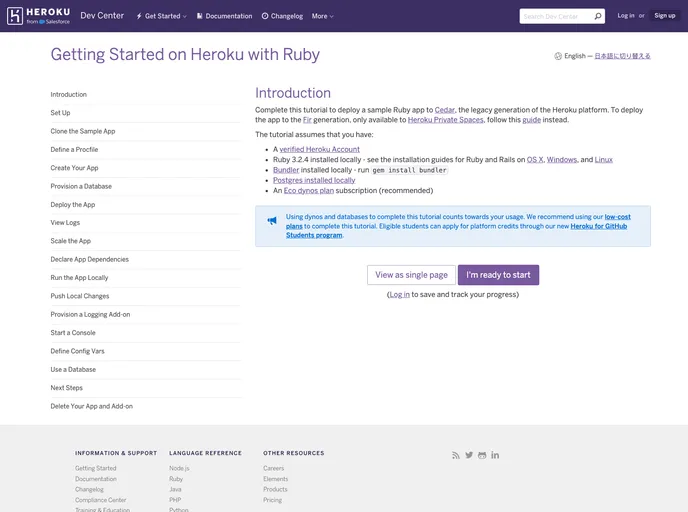The width and height of the screenshot is (688, 512).
Task: Click the View as single page button
Action: coord(411,275)
